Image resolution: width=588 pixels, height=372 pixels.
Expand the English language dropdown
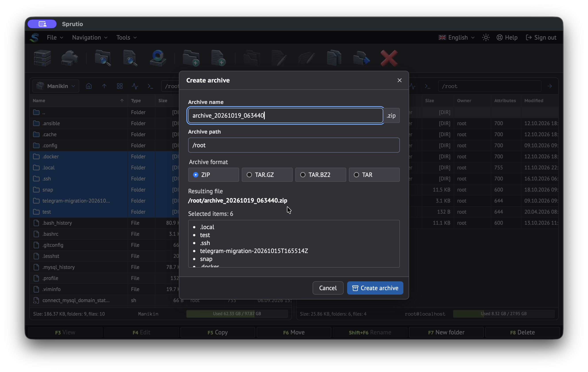tap(456, 37)
